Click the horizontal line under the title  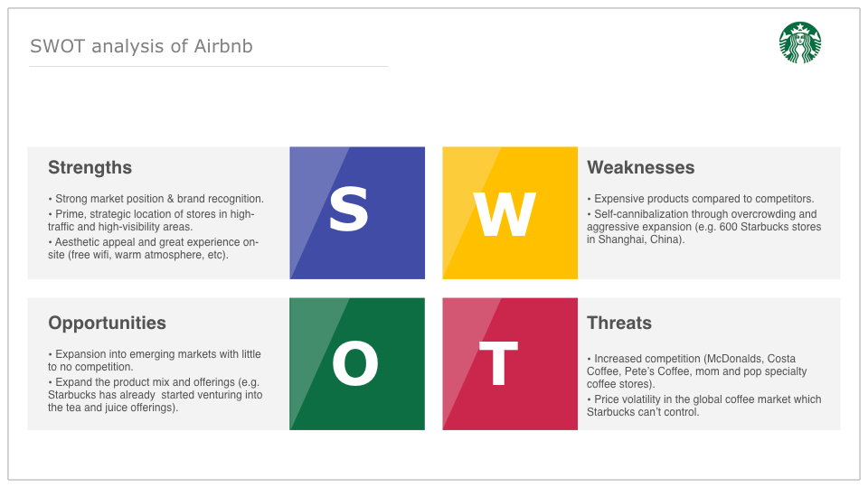tap(209, 66)
